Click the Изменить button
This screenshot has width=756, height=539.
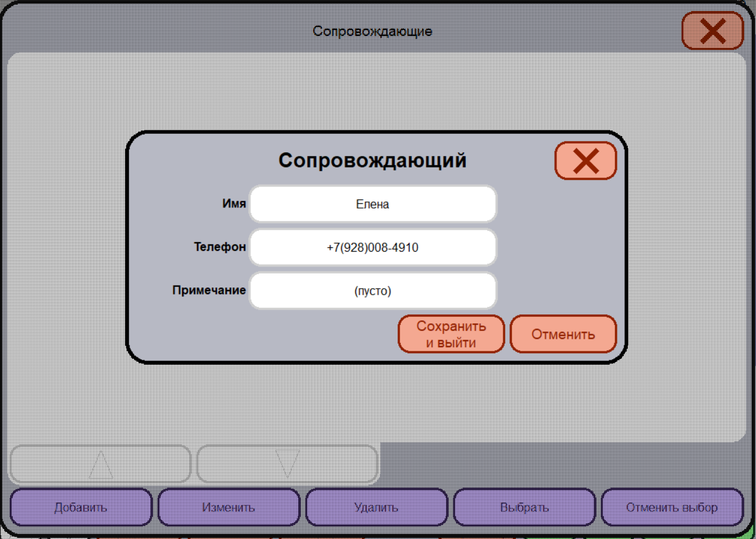tap(229, 507)
